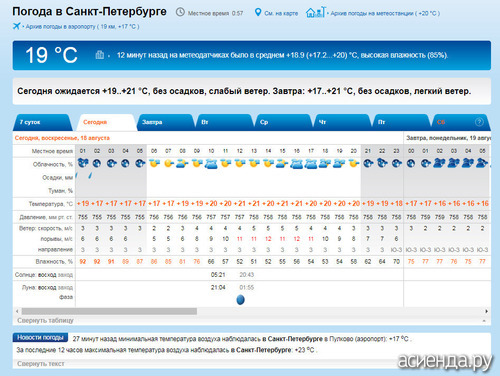Click the horizontal scrollbar thumb under the table
Screen dimensions: 500x376
(x=109, y=311)
